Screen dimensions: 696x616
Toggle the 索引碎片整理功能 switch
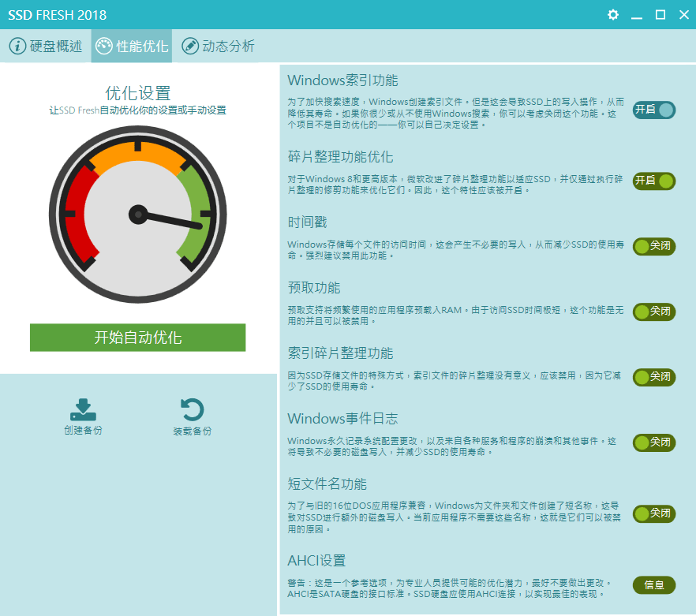(x=654, y=377)
